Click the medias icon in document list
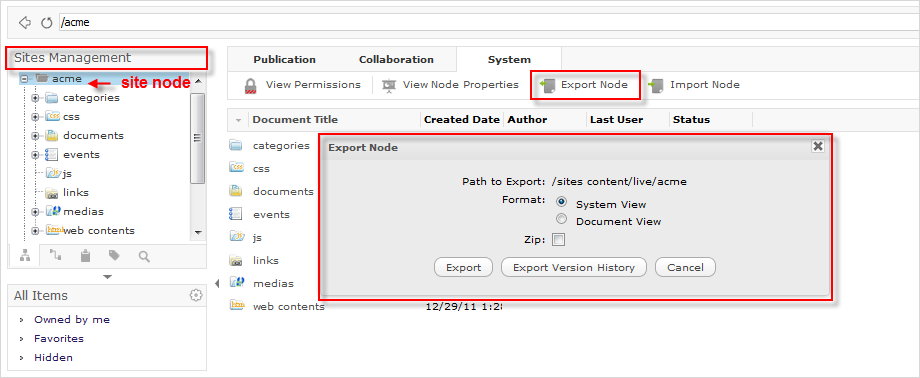The height and width of the screenshot is (378, 920). 236,282
